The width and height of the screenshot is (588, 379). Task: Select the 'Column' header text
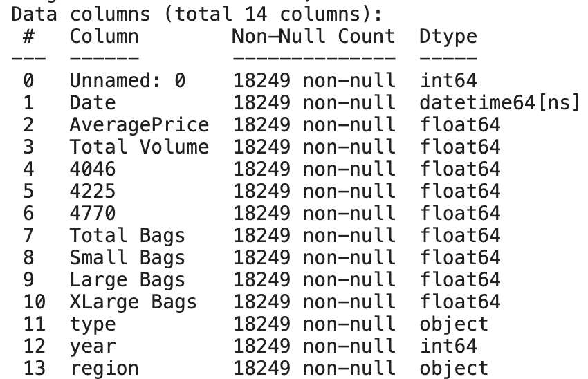pos(104,37)
